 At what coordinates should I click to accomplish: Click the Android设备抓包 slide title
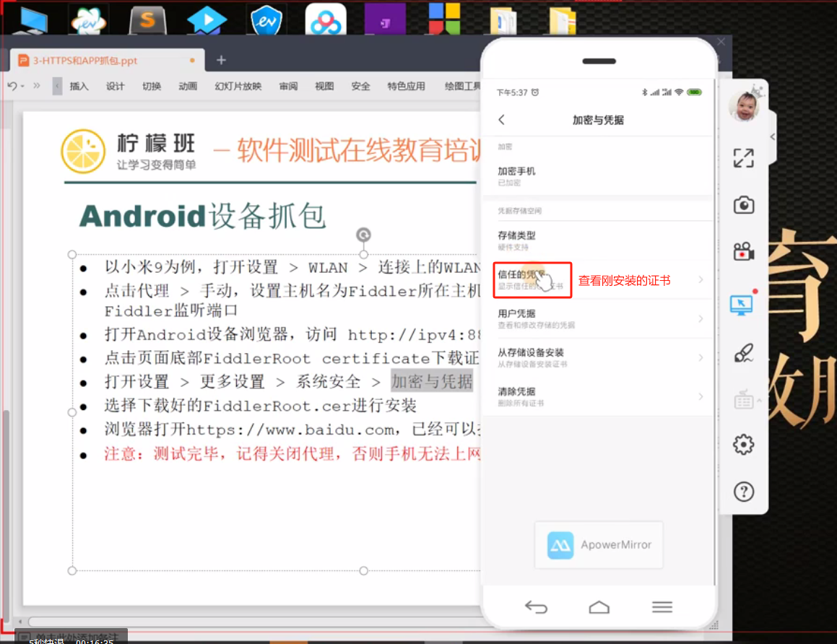click(202, 216)
